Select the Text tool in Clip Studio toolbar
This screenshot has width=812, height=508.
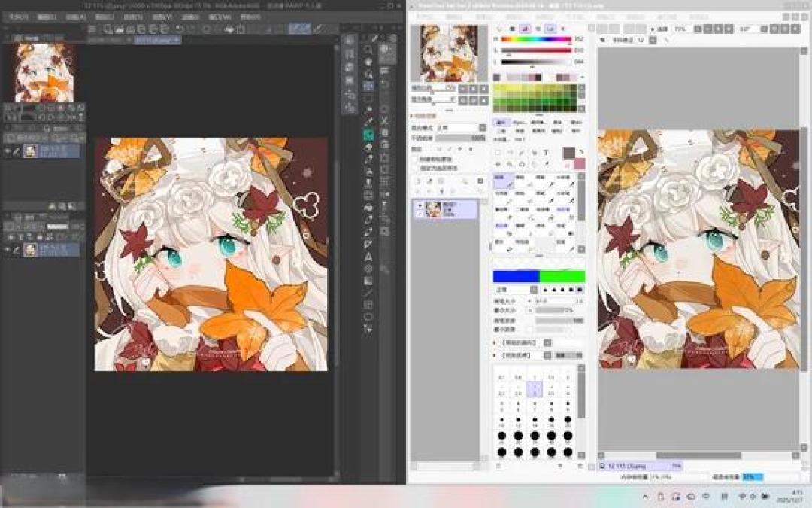tap(368, 257)
